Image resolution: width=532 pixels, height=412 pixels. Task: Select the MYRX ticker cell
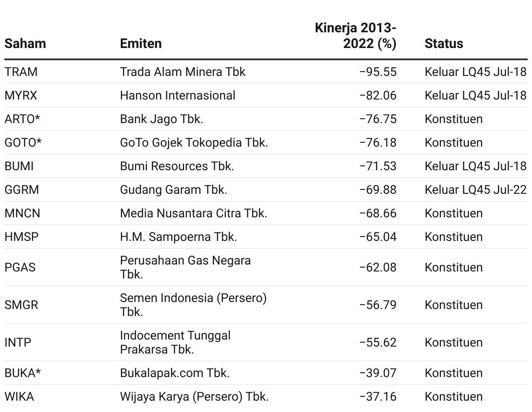tap(21, 95)
